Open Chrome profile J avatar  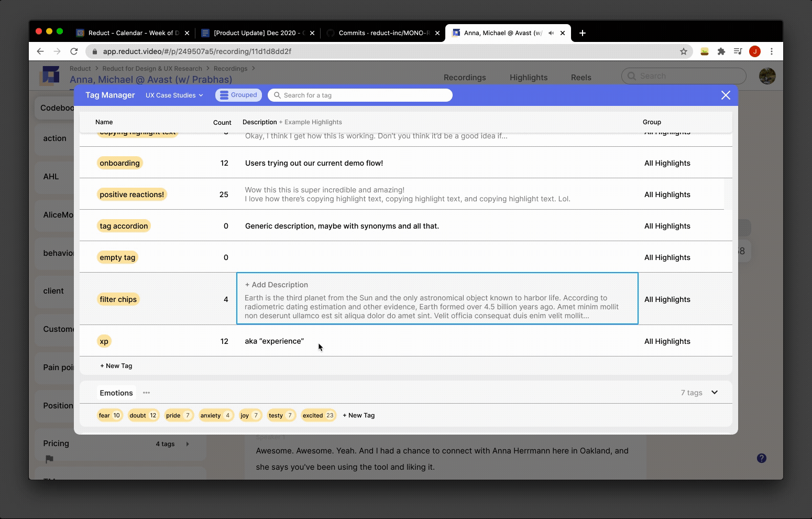point(755,51)
